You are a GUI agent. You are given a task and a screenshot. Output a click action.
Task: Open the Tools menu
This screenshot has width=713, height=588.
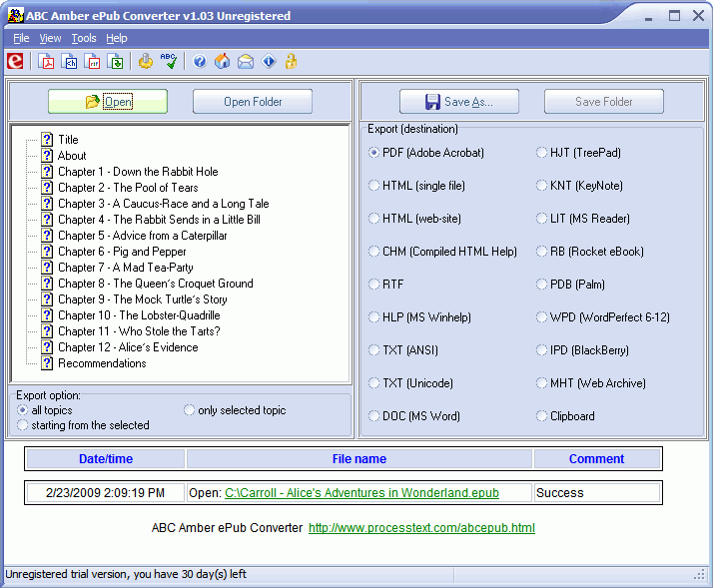coord(84,38)
